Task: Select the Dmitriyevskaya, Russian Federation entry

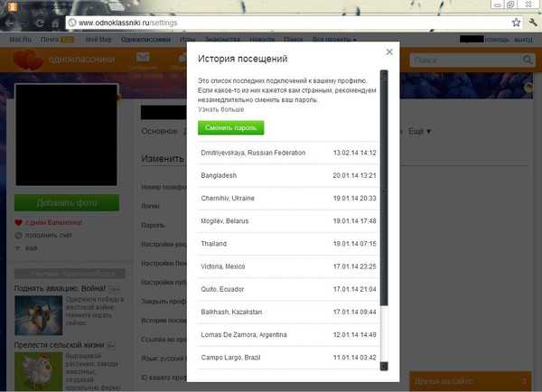Action: 288,153
